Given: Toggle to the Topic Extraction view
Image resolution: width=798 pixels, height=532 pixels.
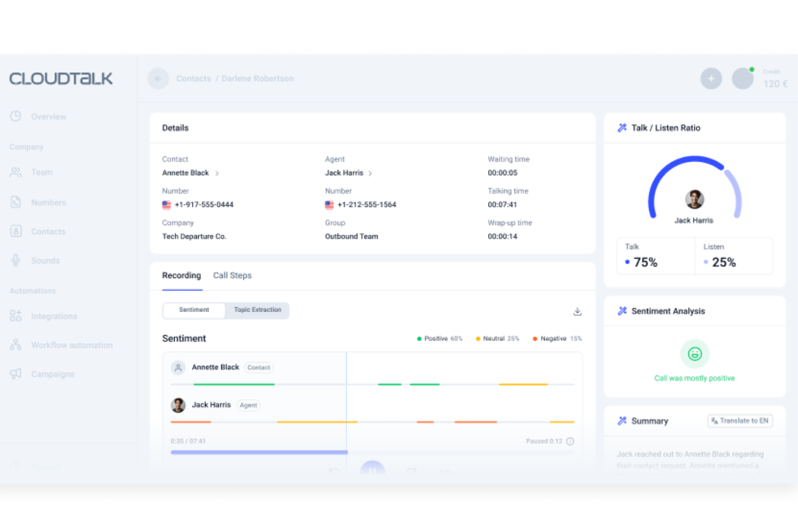Looking at the screenshot, I should point(257,310).
